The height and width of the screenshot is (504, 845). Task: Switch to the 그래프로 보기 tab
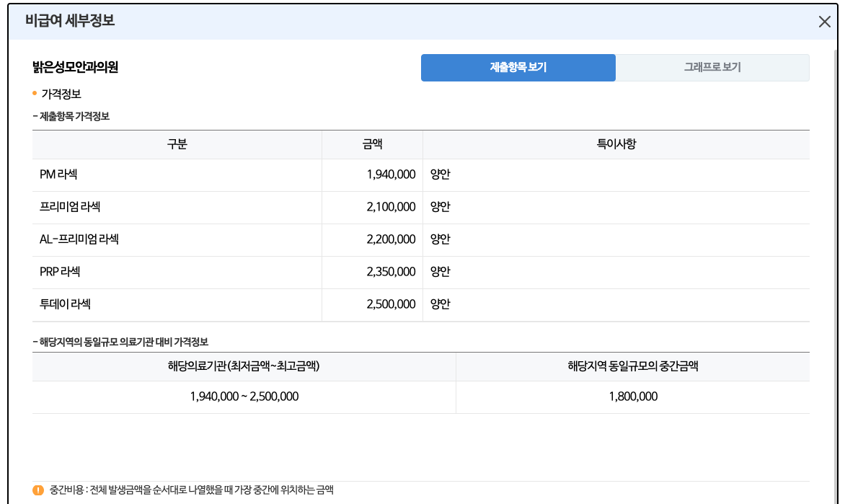(712, 67)
